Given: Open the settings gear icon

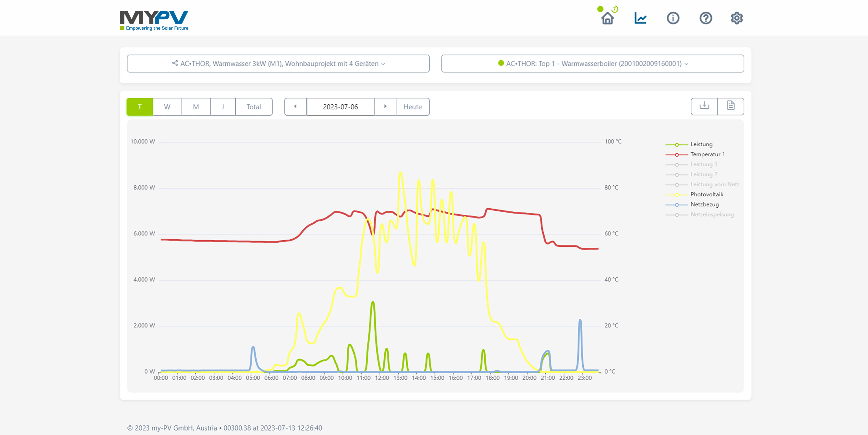Looking at the screenshot, I should (737, 18).
